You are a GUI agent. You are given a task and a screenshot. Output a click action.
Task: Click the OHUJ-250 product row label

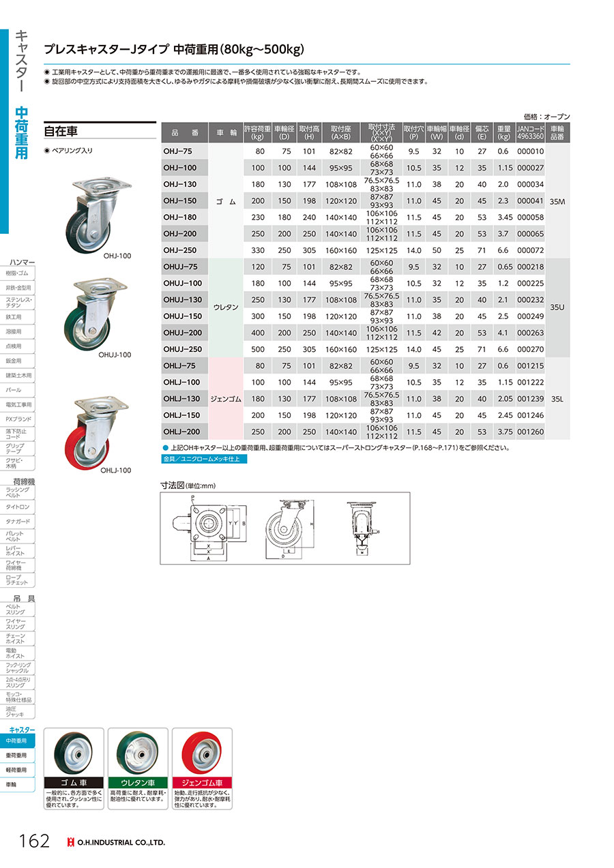(184, 349)
